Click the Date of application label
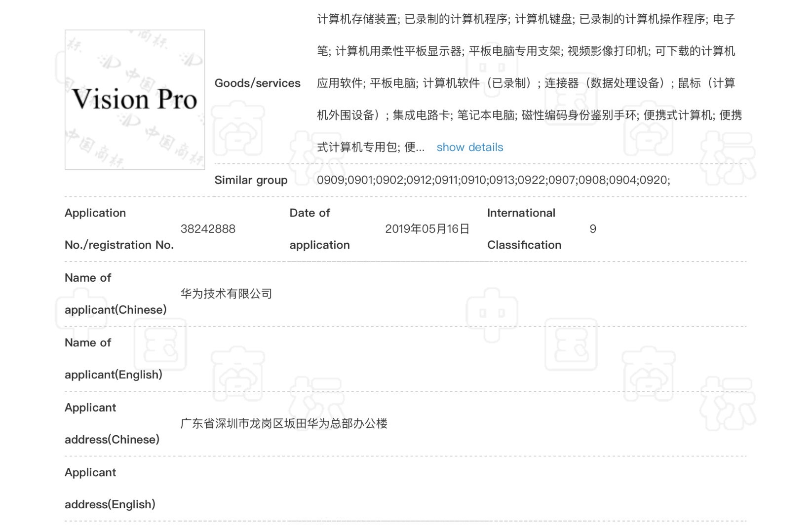Viewport: 812px width, 526px height. click(319, 229)
